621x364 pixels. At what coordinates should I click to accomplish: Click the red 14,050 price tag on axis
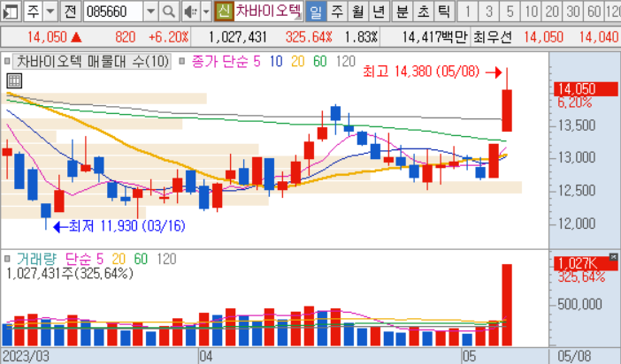pos(586,89)
